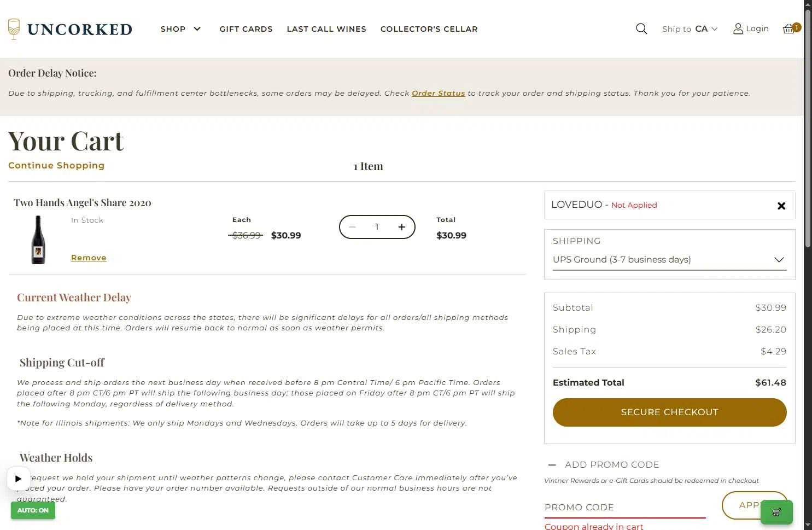This screenshot has height=530, width=812.
Task: Follow the Order Status link
Action: pyautogui.click(x=439, y=94)
